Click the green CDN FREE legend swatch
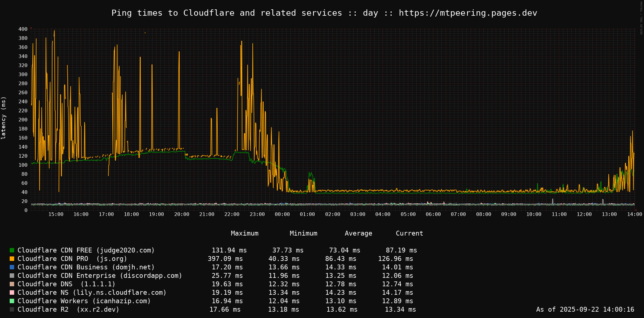 (x=12, y=250)
